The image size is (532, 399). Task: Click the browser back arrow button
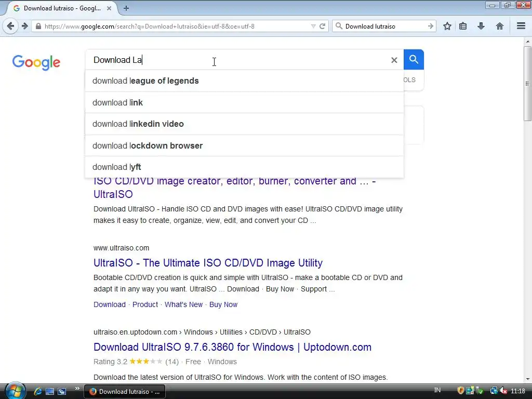10,26
